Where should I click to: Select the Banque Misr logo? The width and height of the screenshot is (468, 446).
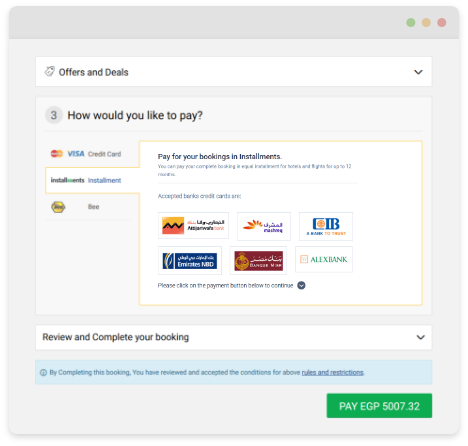click(258, 261)
